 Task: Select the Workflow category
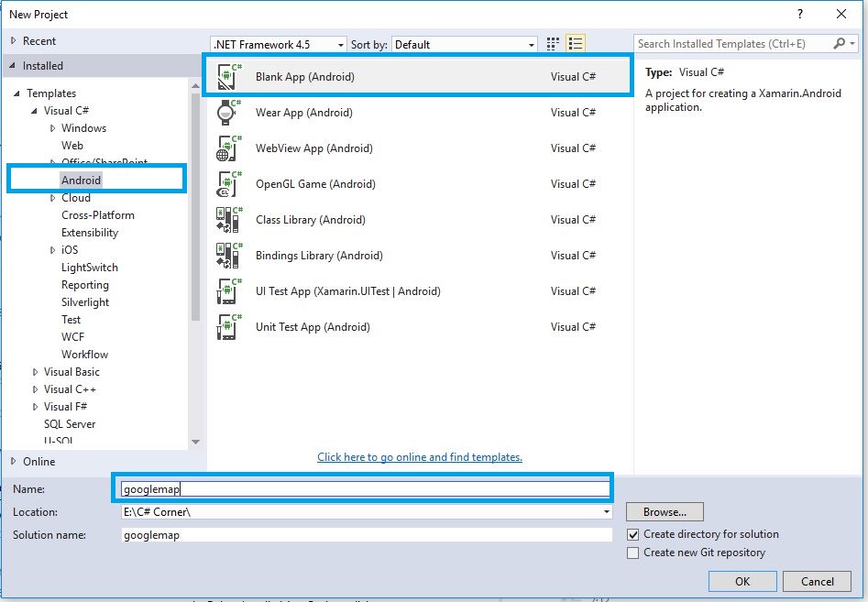click(84, 354)
